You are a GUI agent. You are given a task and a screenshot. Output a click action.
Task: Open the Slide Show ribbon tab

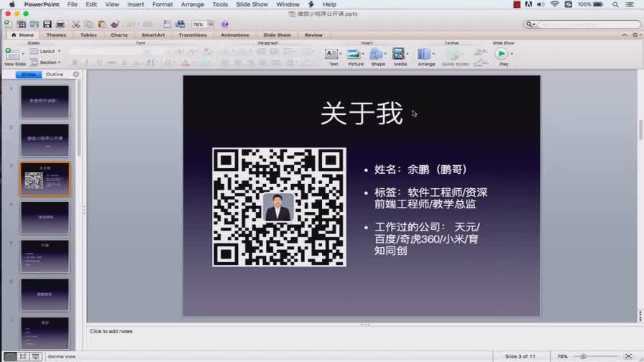click(x=277, y=35)
